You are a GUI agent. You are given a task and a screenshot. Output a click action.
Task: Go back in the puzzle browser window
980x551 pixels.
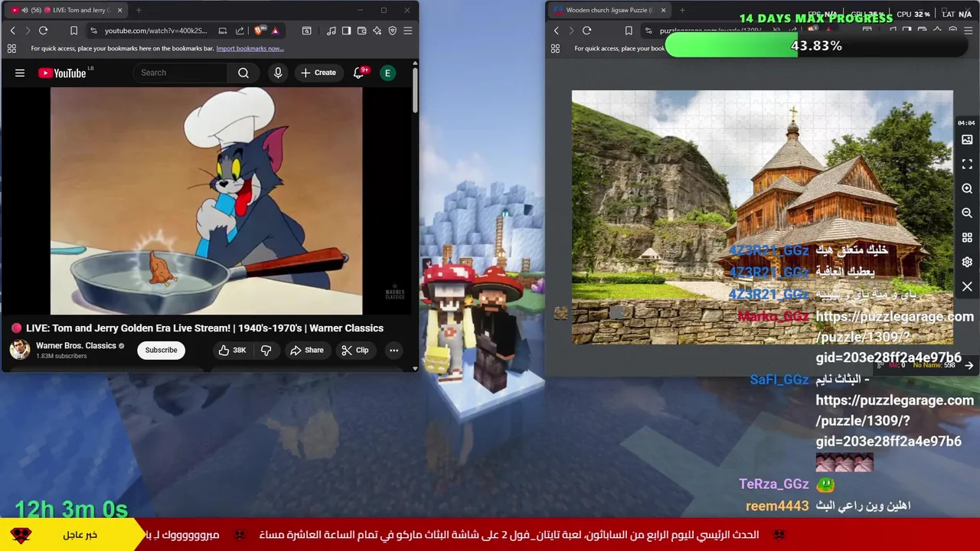tap(556, 31)
